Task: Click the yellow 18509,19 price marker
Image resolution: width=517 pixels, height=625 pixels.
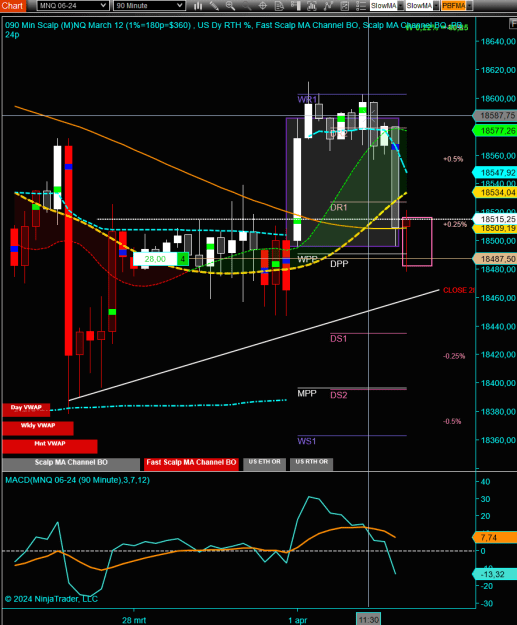Action: pos(495,228)
